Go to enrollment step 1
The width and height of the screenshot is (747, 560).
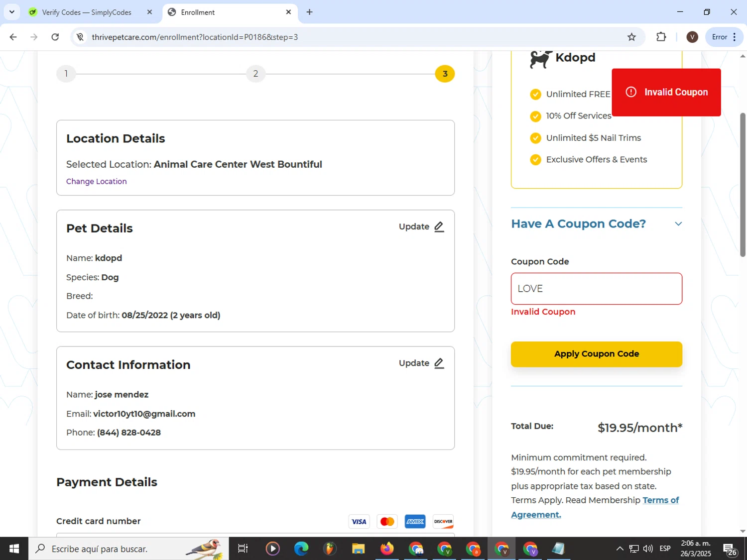[x=66, y=74]
